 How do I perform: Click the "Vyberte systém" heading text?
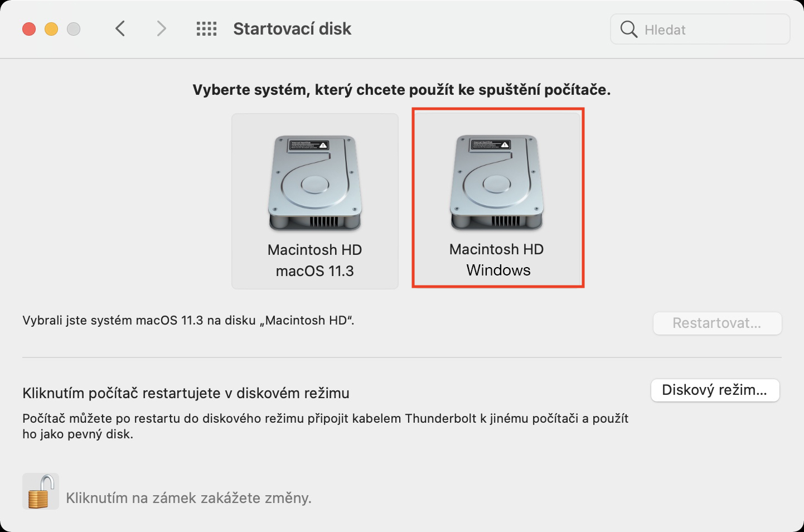pos(401,90)
